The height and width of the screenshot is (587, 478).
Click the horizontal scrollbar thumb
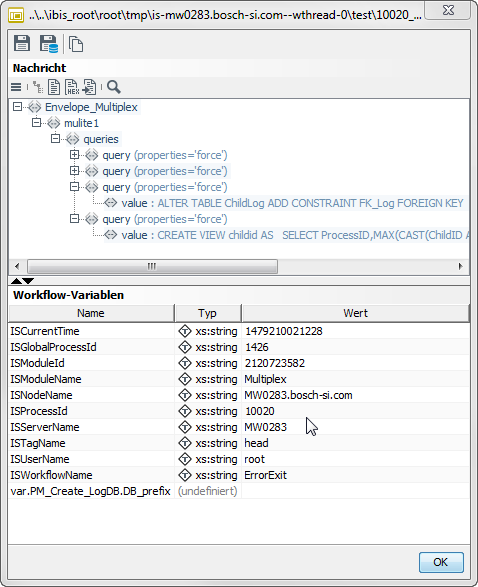coord(152,267)
